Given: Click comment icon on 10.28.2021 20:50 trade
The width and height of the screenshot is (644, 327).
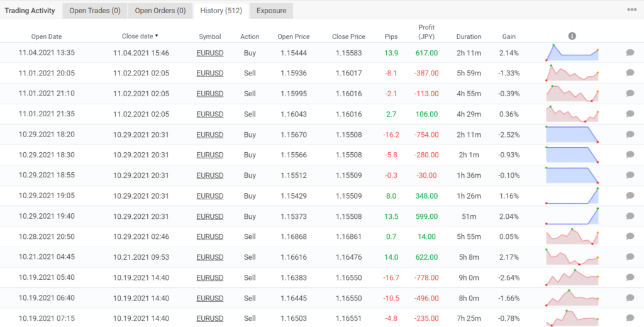Looking at the screenshot, I should point(630,236).
